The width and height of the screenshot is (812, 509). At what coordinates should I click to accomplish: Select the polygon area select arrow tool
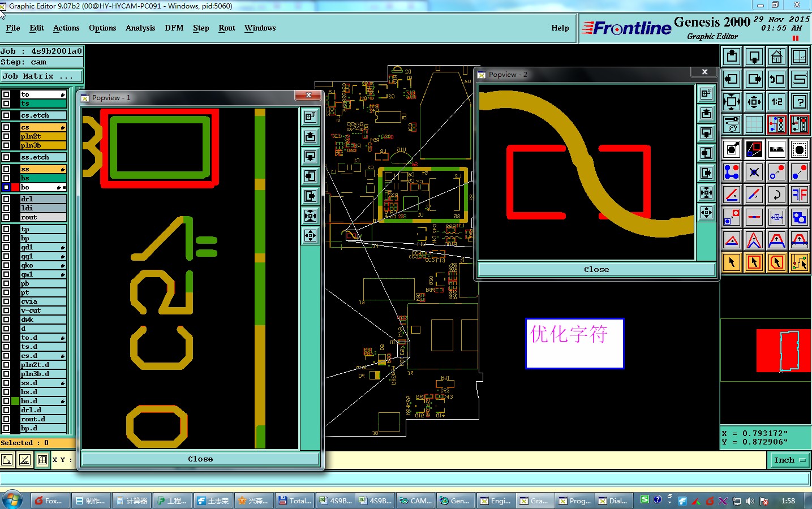click(777, 262)
